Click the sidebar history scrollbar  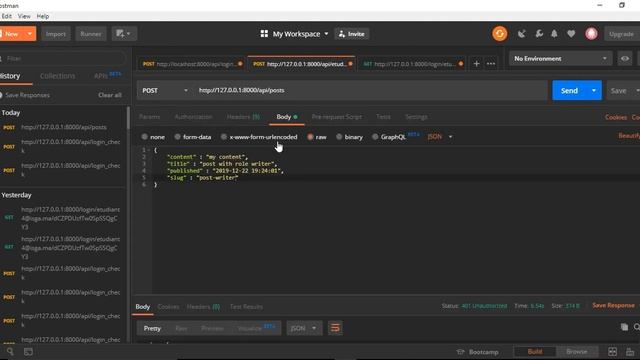129,118
